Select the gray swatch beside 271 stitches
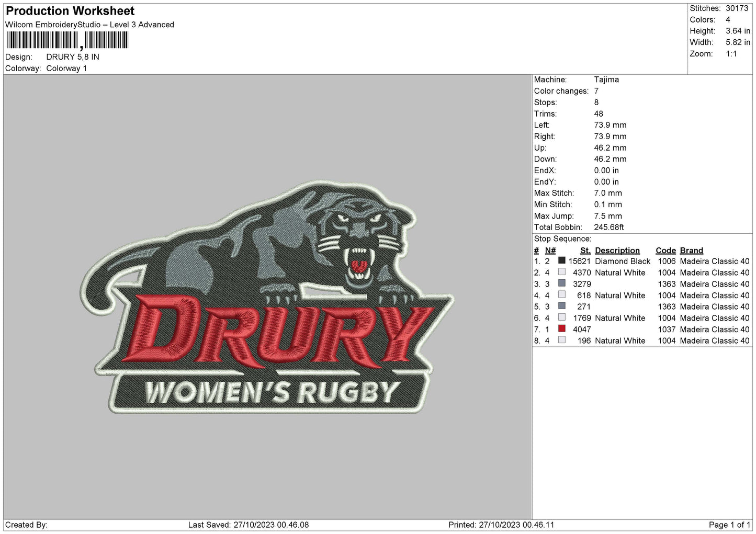Viewport: 756px width, 534px height. [x=562, y=306]
